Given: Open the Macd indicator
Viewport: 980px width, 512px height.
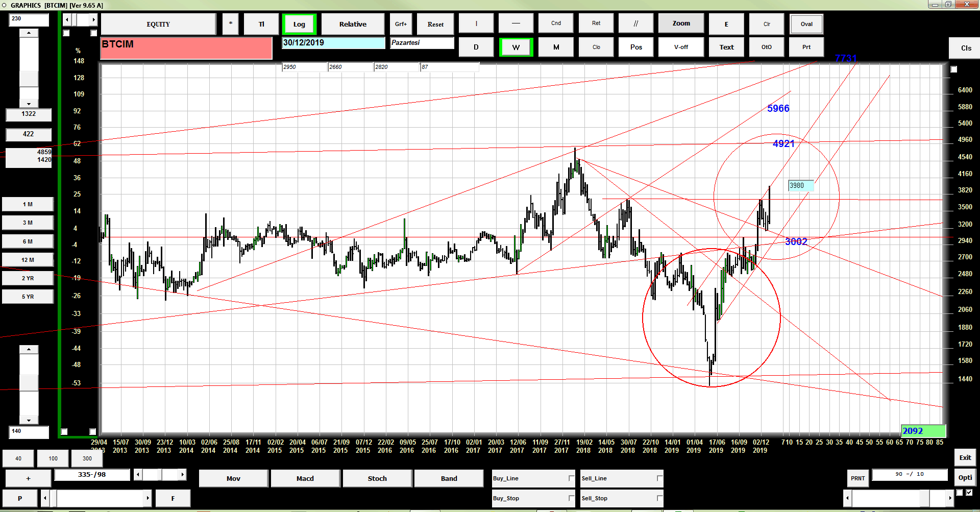Looking at the screenshot, I should pos(305,478).
